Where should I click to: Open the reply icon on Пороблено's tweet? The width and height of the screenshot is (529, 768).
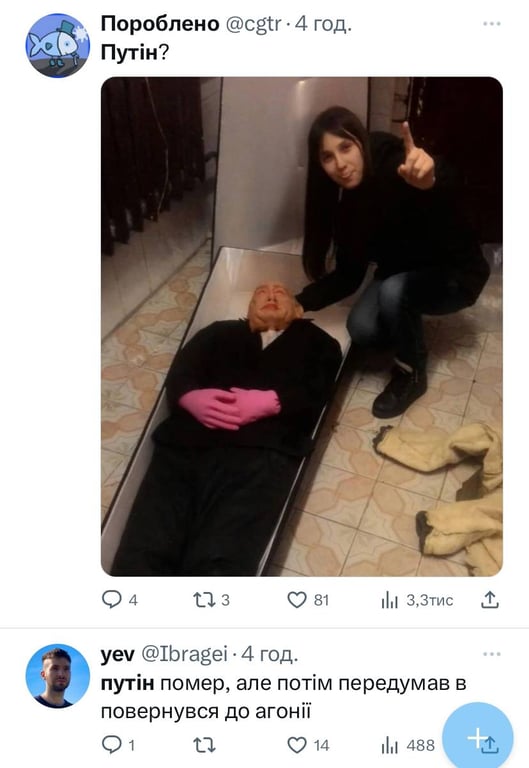(x=111, y=600)
